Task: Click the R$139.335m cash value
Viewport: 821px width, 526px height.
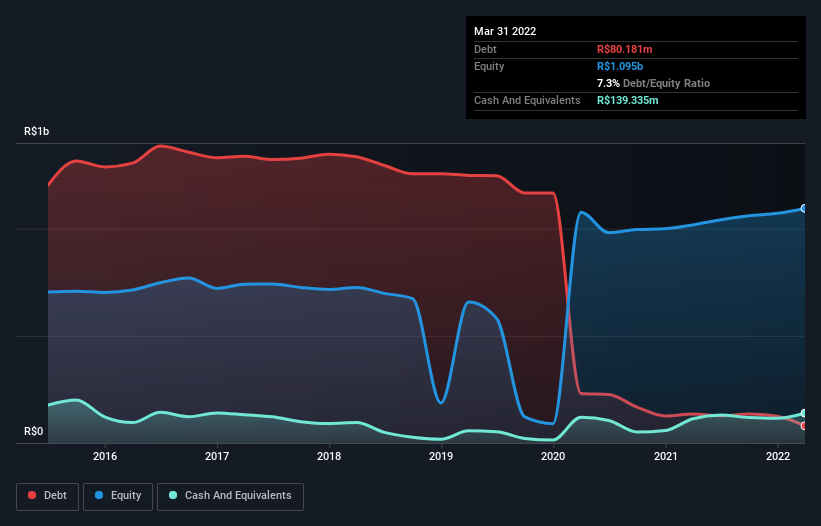Action: pos(628,100)
